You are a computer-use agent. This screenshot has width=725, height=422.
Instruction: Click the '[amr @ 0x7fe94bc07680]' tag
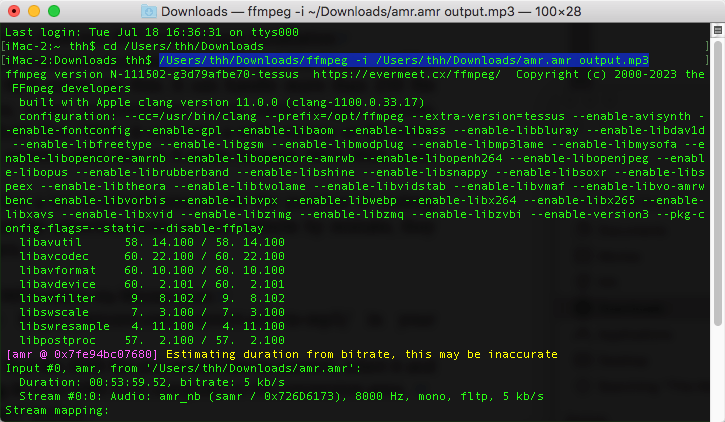tap(82, 355)
